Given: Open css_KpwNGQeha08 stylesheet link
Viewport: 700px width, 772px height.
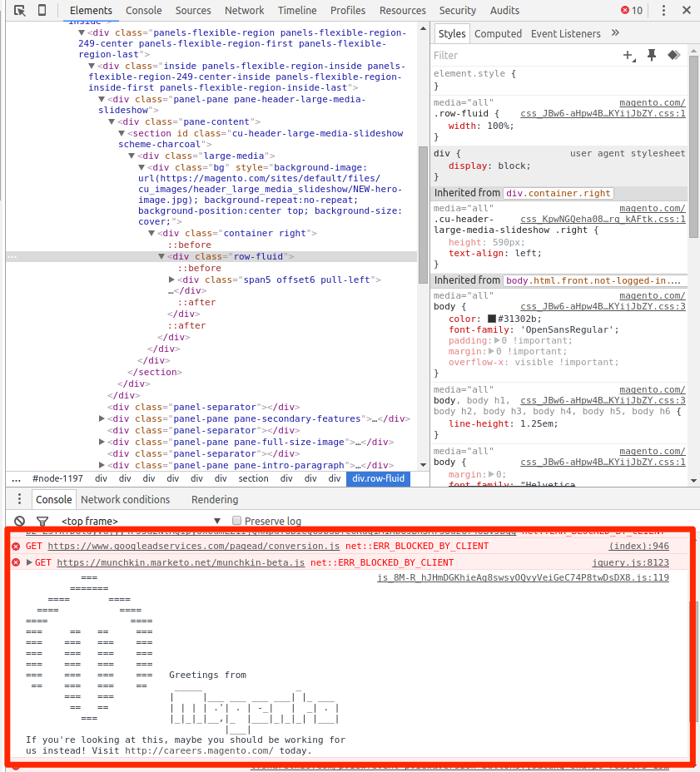Looking at the screenshot, I should tap(603, 219).
